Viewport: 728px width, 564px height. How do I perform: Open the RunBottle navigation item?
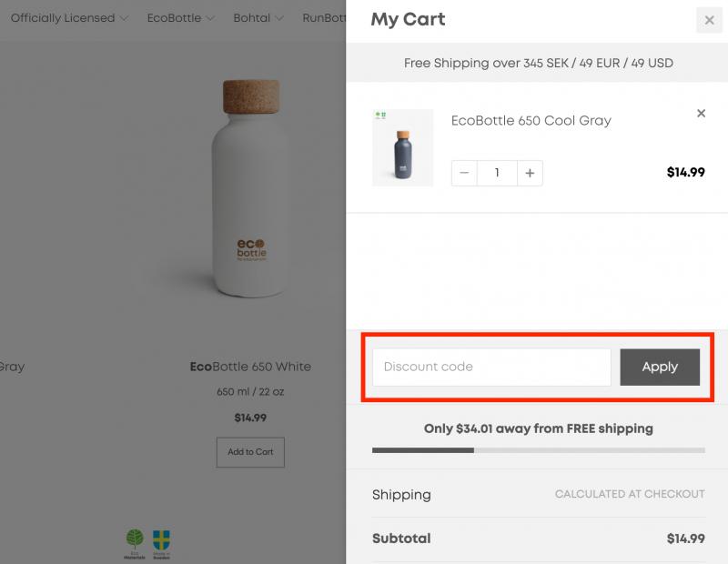[324, 18]
